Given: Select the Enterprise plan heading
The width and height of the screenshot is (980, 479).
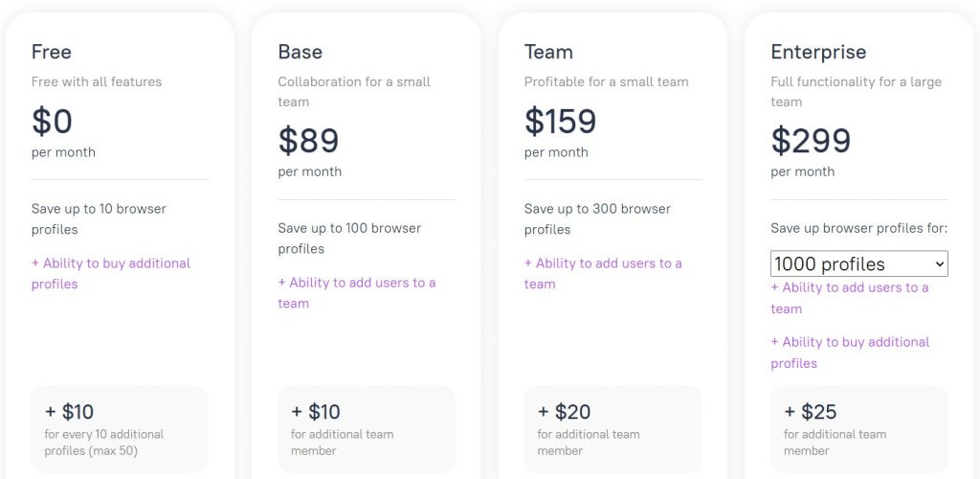Looking at the screenshot, I should [x=818, y=52].
